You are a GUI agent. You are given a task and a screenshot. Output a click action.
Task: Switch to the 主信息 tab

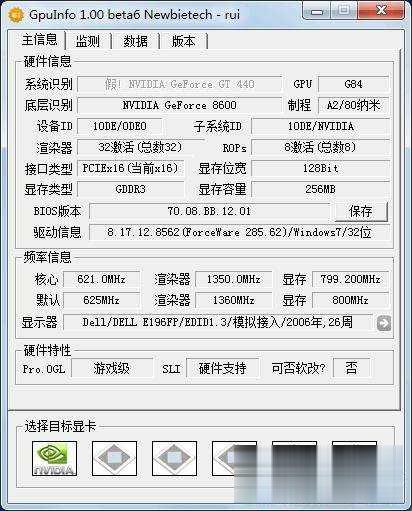coord(40,40)
